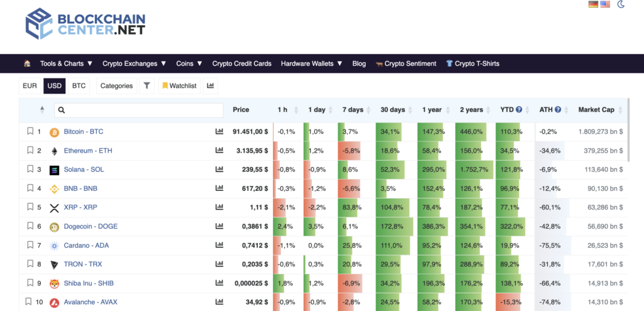Screen dimensions: 644x311
Task: Open BNB chart icon
Action: (x=219, y=188)
